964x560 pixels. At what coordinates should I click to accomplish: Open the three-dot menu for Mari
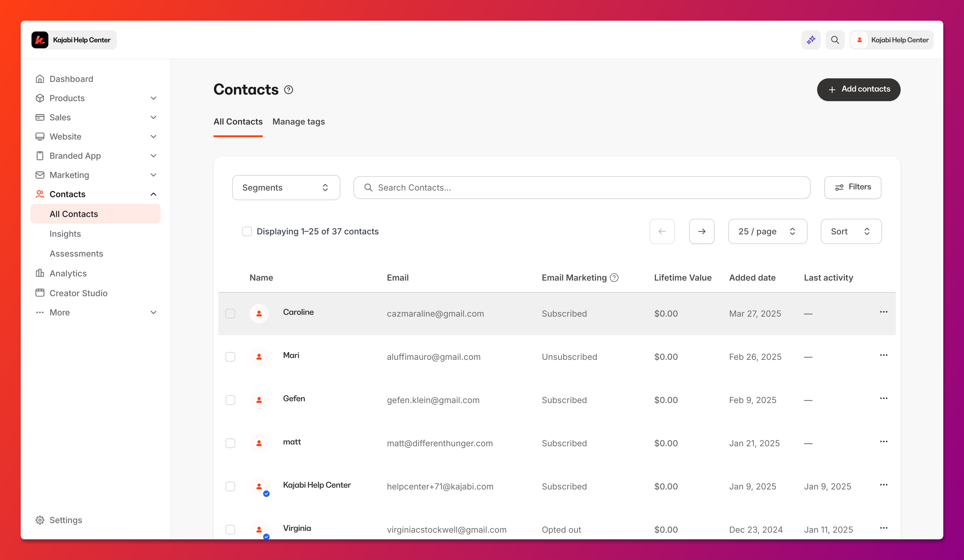coord(883,355)
